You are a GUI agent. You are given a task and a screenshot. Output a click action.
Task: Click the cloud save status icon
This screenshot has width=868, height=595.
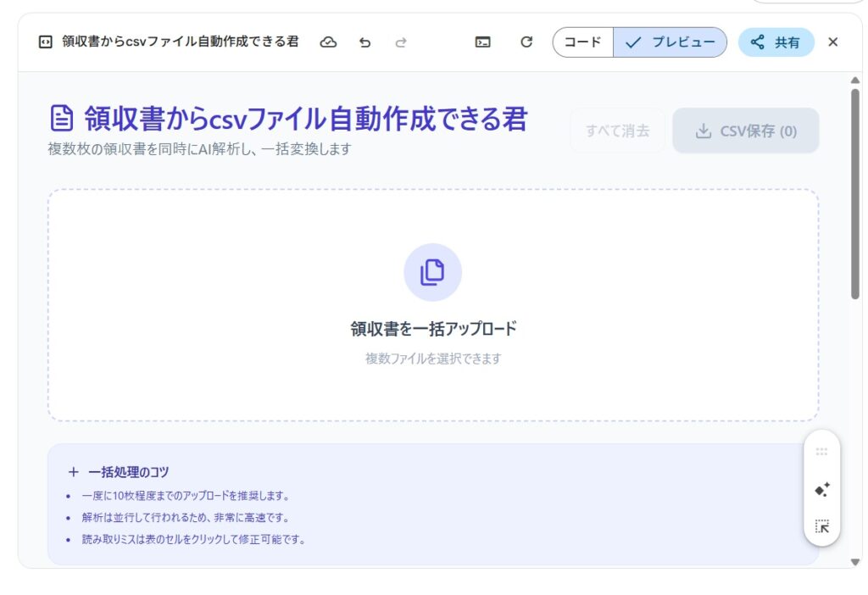tap(328, 42)
